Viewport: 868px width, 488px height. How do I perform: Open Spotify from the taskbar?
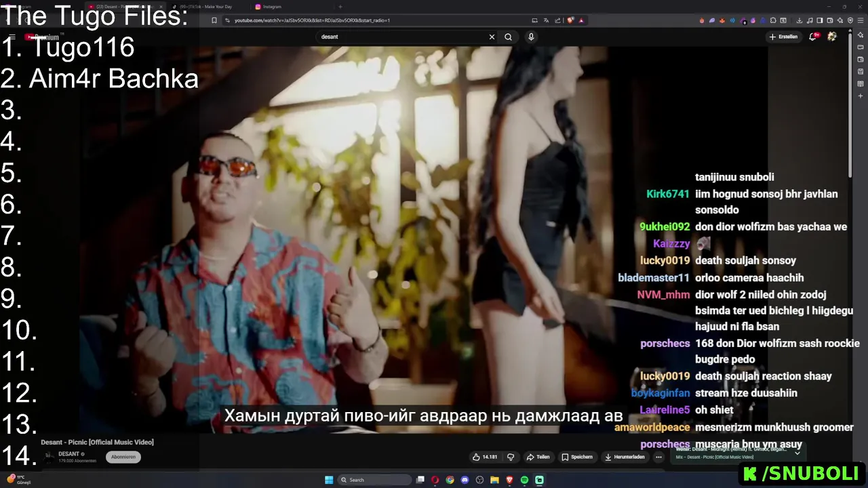coord(524,480)
